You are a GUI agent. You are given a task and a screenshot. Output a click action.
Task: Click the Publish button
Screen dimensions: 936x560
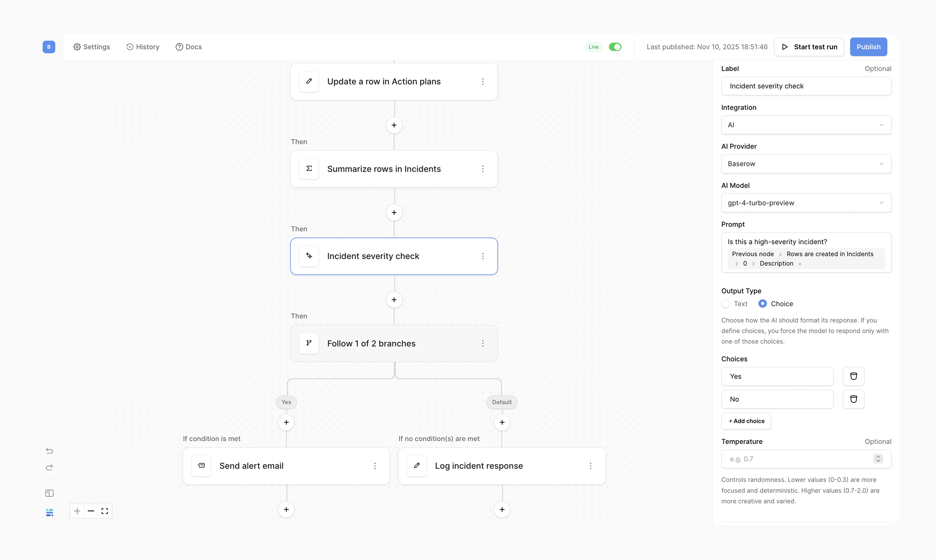point(868,47)
